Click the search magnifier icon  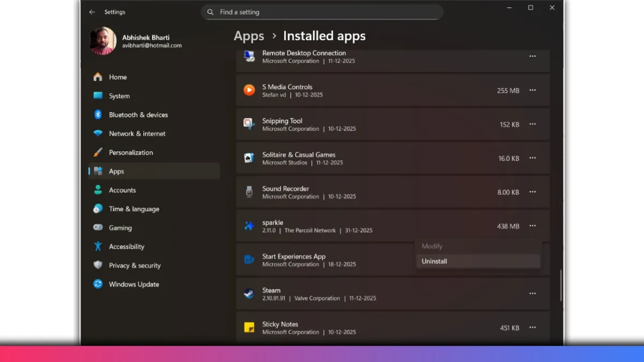pyautogui.click(x=210, y=12)
